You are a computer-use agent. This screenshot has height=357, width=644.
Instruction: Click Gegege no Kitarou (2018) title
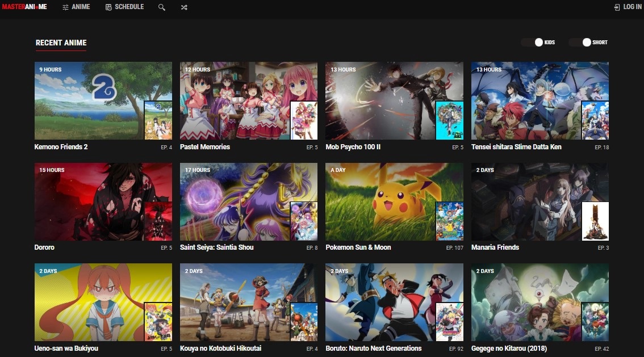pyautogui.click(x=509, y=348)
